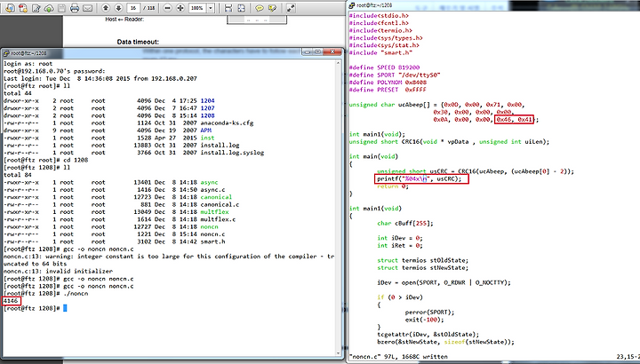Viewport: 640px width, 364px height.
Task: Select the highlight text tool
Action: click(272, 8)
